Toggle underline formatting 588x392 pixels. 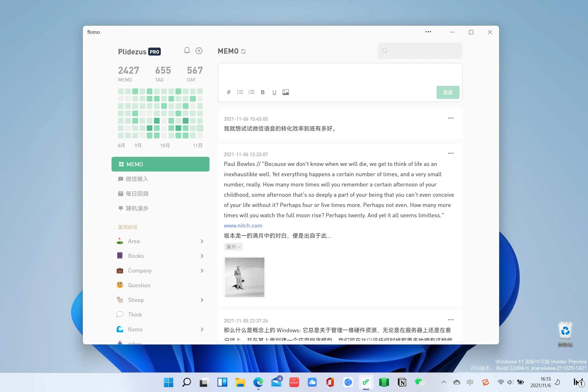pos(274,92)
